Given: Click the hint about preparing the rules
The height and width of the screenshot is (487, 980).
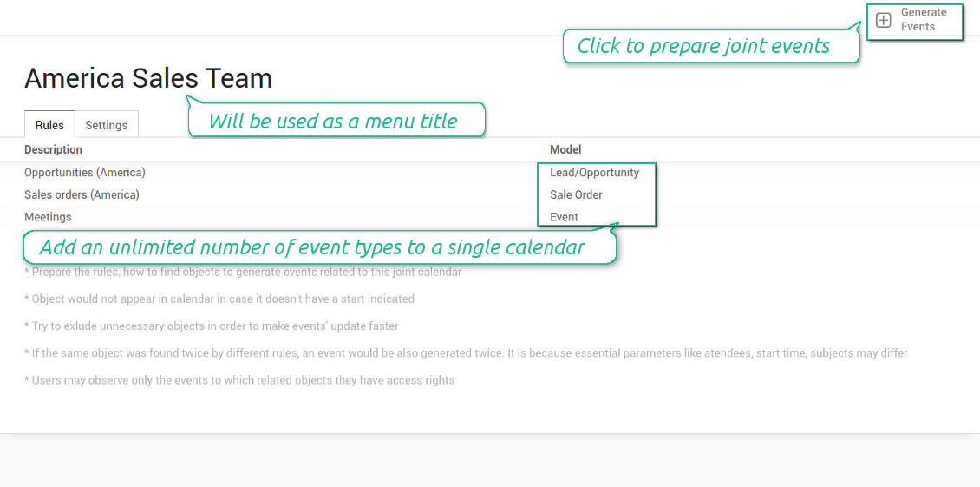Looking at the screenshot, I should 243,273.
